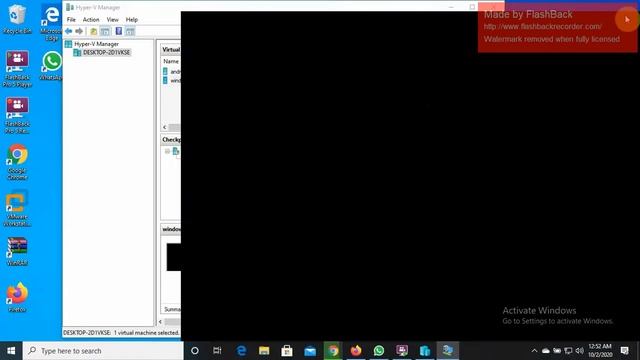The image size is (640, 360).
Task: Open Google Chrome desktop shortcut
Action: pyautogui.click(x=17, y=162)
